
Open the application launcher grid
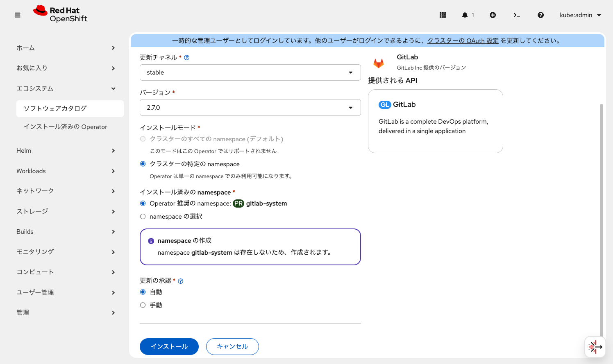(443, 15)
